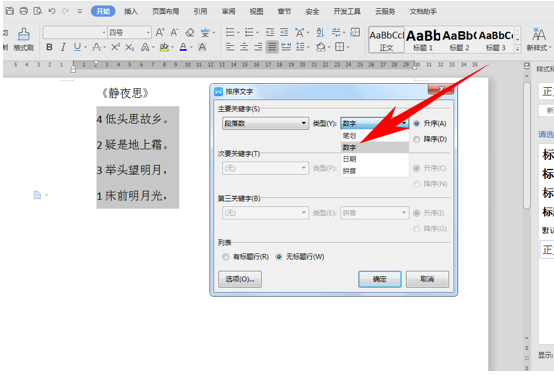This screenshot has width=554, height=375.
Task: Toggle Bold formatting
Action: [x=49, y=47]
